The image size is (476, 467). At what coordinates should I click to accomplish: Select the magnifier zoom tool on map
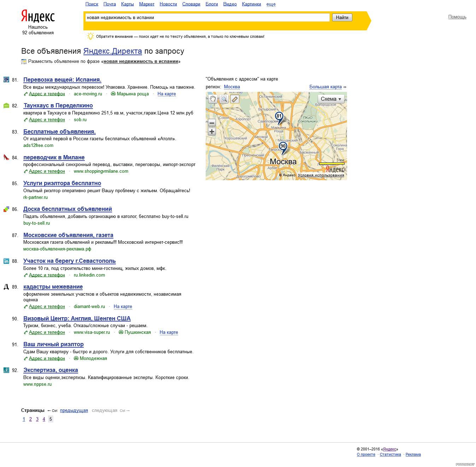(x=224, y=99)
